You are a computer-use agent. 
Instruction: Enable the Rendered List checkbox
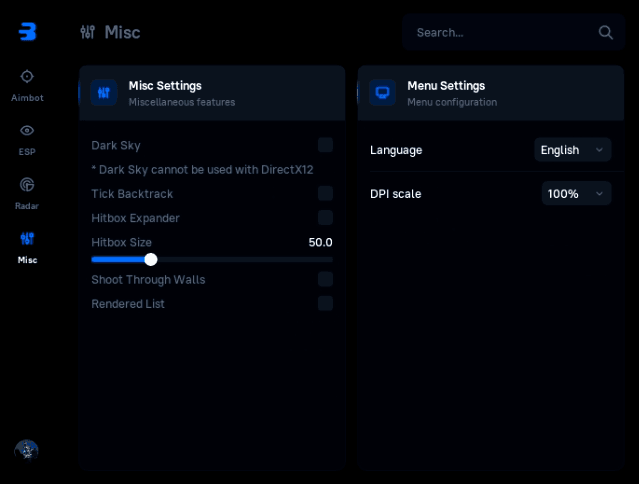325,303
